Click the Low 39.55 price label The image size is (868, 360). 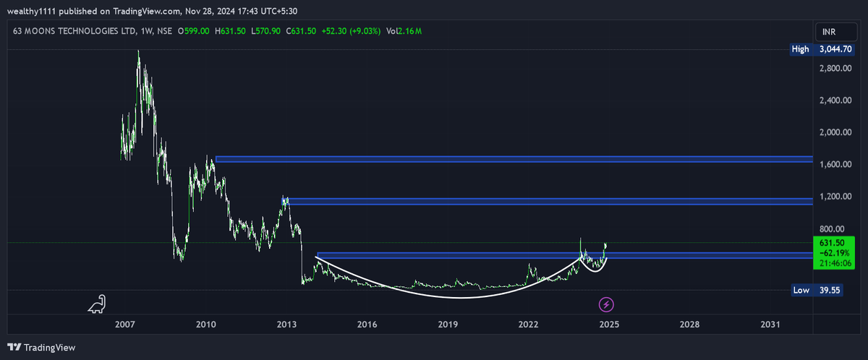click(817, 290)
